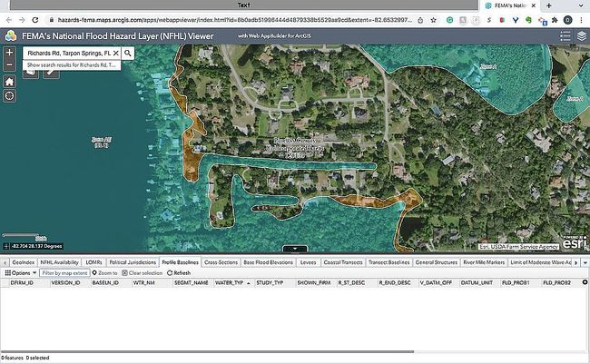590x364 pixels.
Task: Open the Options dropdown menu
Action: 21,273
